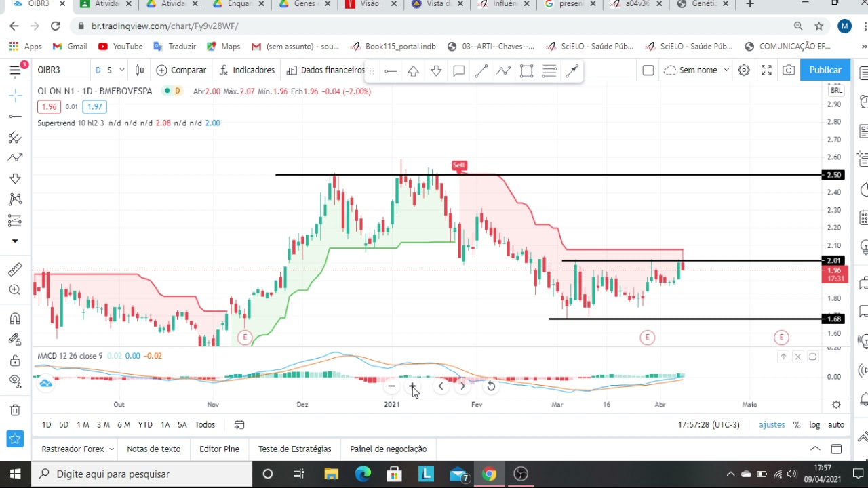Viewport: 868px width, 488px height.
Task: Pick arrow-down mark from floating toolbar
Action: coord(436,70)
